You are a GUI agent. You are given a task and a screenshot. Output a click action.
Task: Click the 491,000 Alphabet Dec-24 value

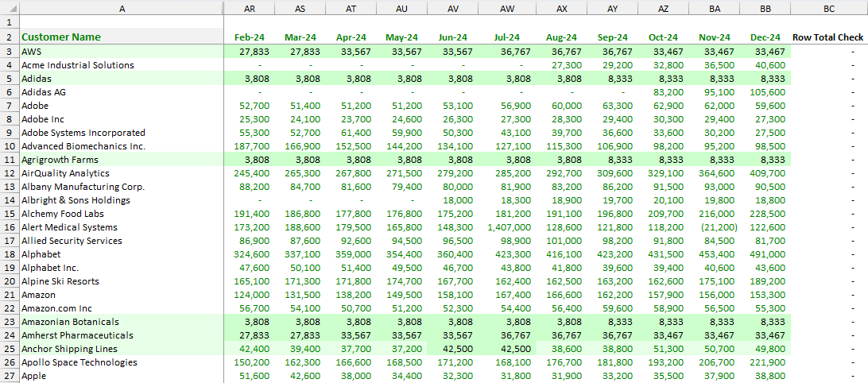click(765, 254)
